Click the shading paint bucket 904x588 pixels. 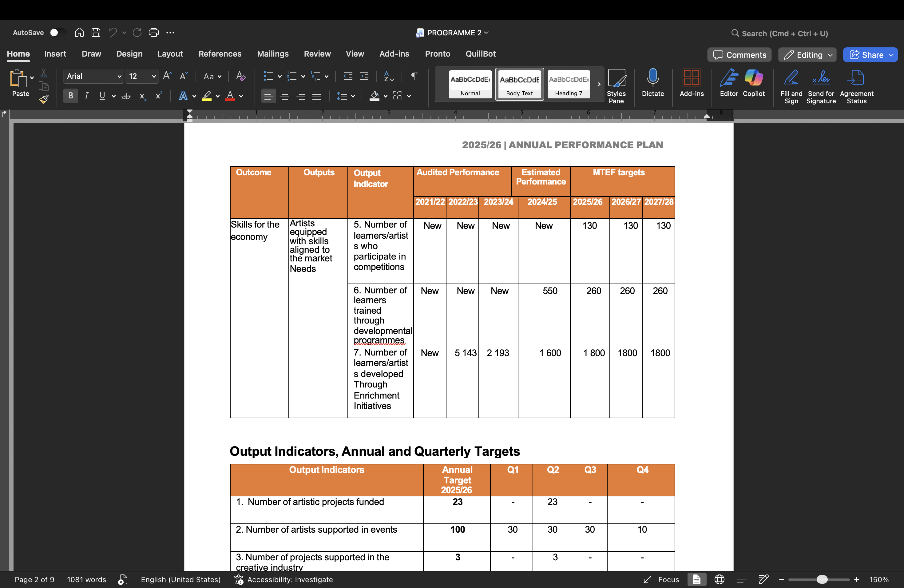(375, 96)
